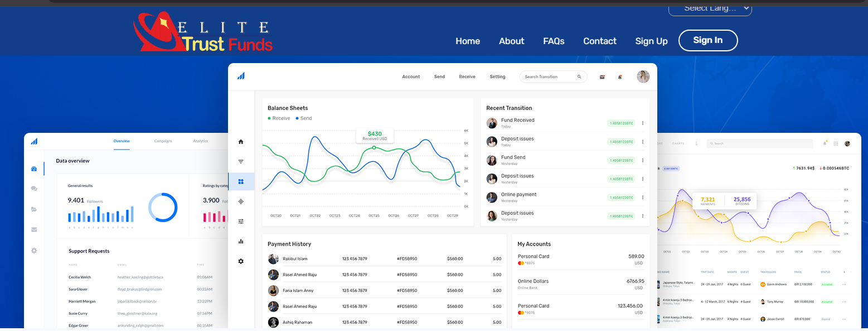Click the Sign In button
The image size is (868, 331).
click(708, 40)
